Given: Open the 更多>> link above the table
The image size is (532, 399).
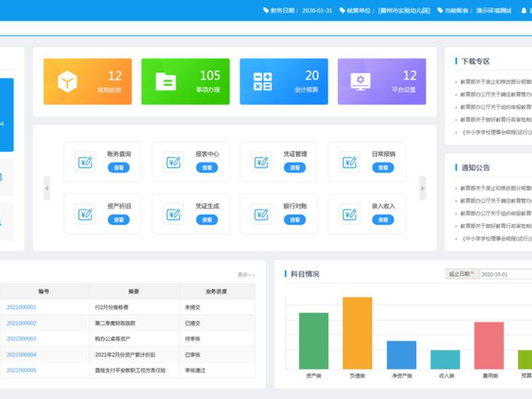Looking at the screenshot, I should (246, 275).
